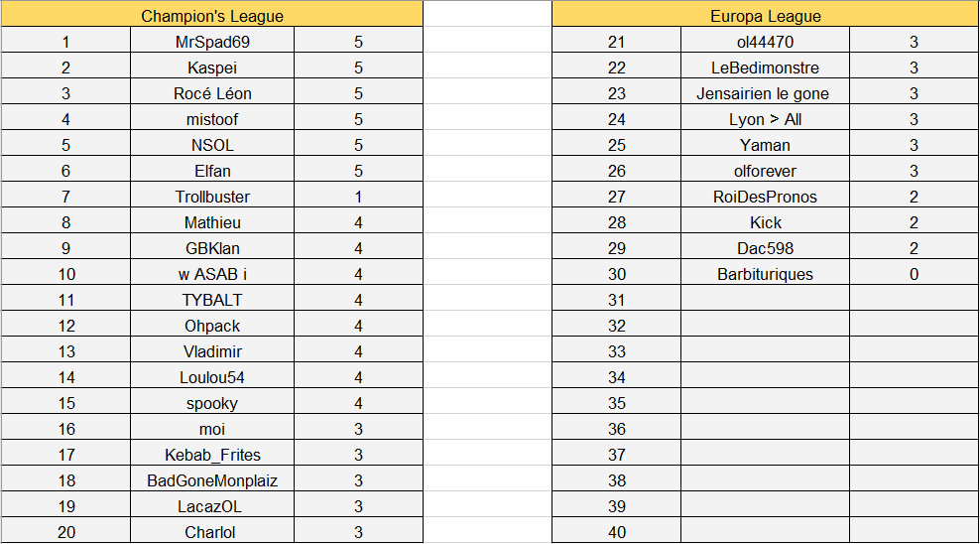This screenshot has width=980, height=544.
Task: Select the cell containing Kaspei
Action: 212,67
